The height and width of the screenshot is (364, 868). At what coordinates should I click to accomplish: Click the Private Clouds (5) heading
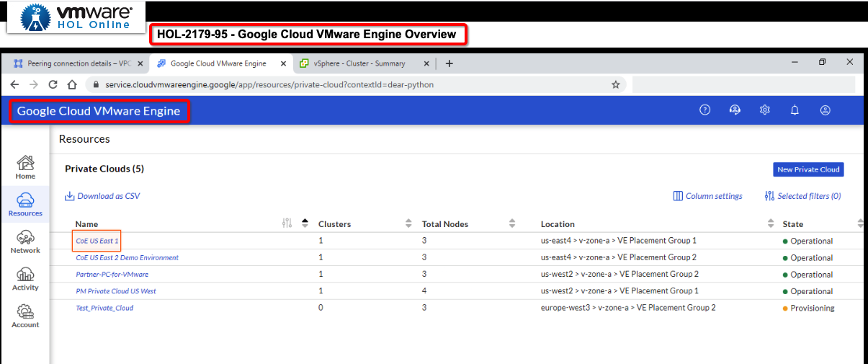coord(104,169)
